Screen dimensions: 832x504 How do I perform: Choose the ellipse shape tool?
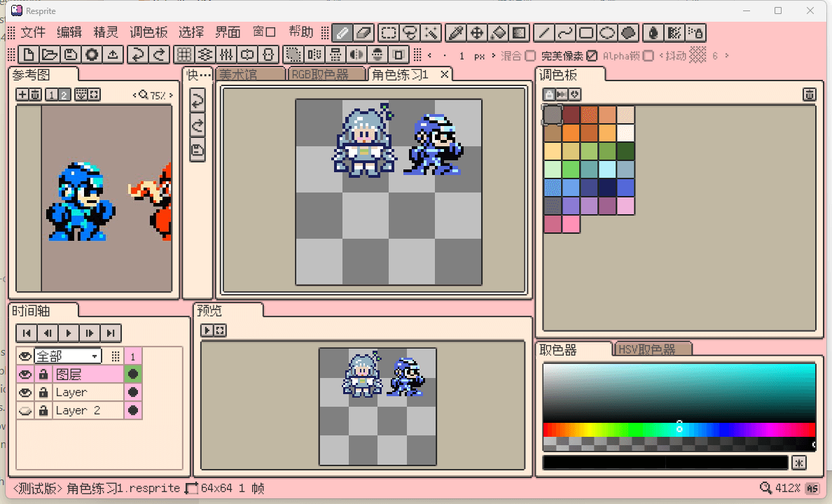(608, 32)
